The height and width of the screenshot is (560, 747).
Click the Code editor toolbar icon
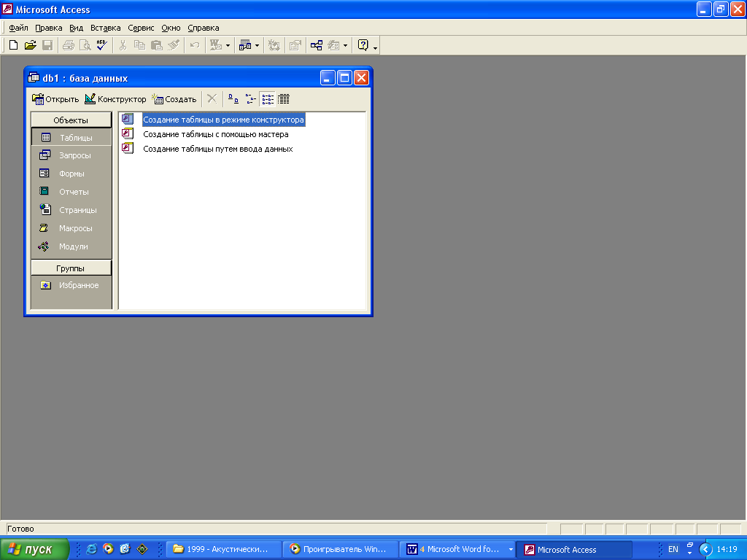click(x=274, y=45)
